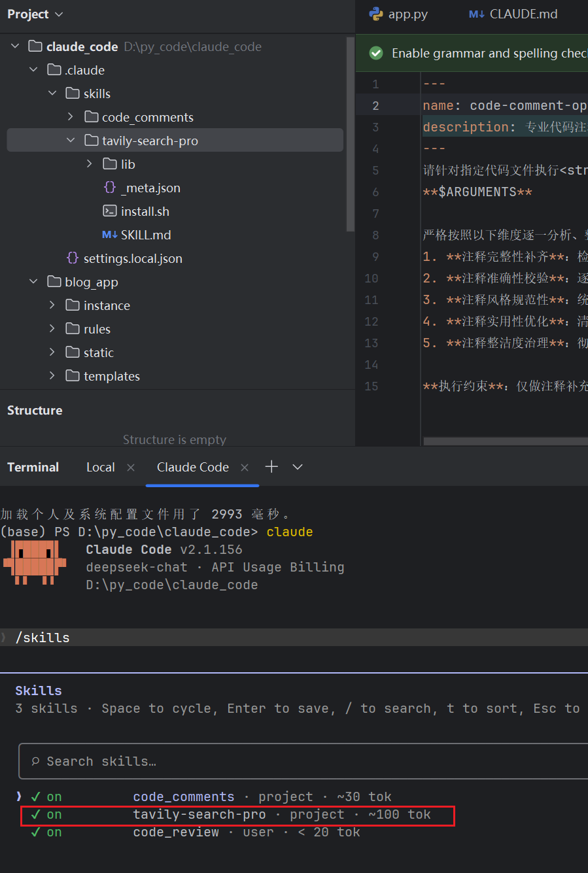Expand the templates folder chevron
The height and width of the screenshot is (873, 588).
52,376
